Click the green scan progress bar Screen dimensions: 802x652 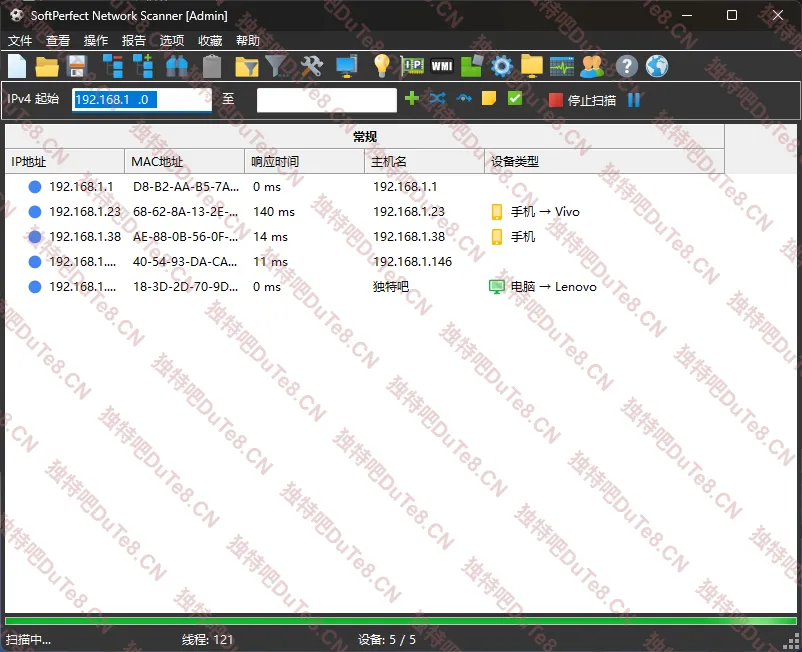[x=401, y=620]
